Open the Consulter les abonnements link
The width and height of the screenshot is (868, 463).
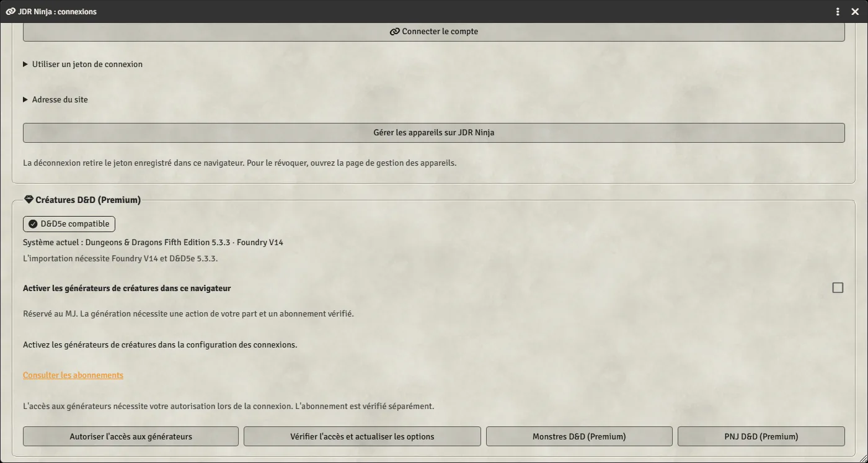point(73,375)
